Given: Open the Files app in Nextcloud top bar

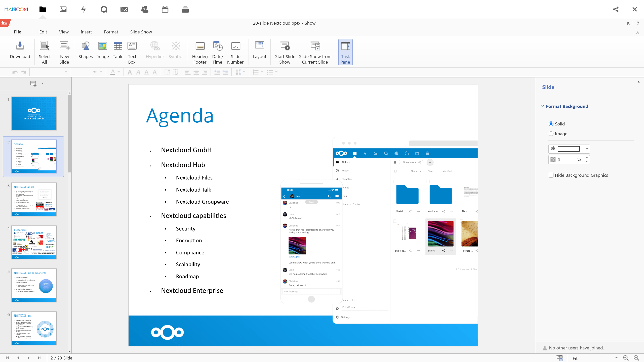Looking at the screenshot, I should coord(43,9).
